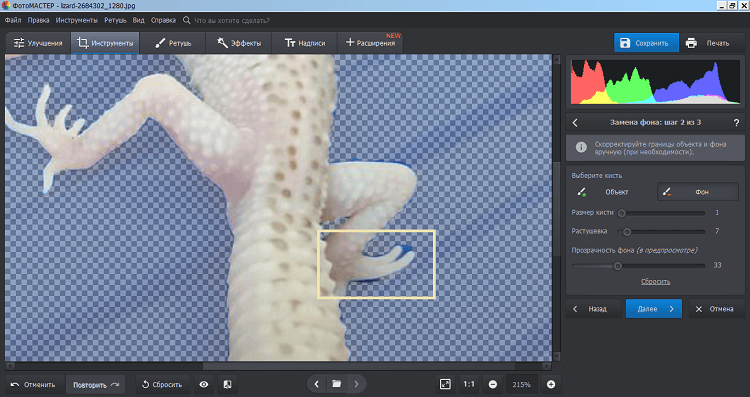Screen dimensions: 750x397
Task: Open the folder browse icon
Action: (x=336, y=384)
